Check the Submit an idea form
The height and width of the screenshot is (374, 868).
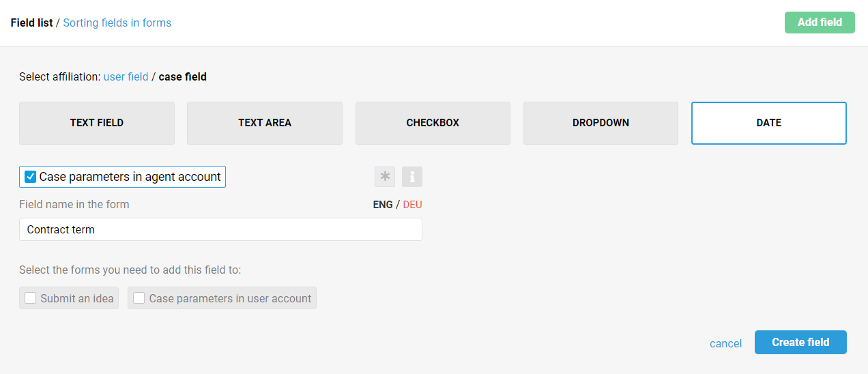tap(31, 298)
